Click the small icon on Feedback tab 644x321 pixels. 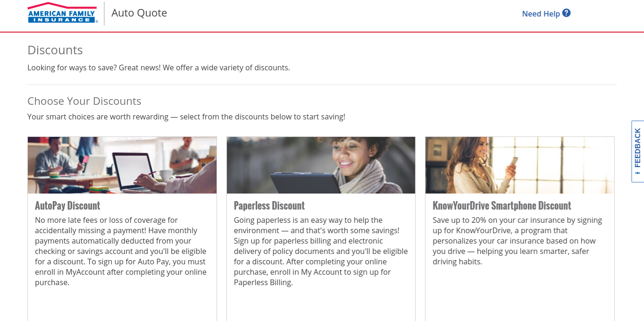(x=637, y=173)
